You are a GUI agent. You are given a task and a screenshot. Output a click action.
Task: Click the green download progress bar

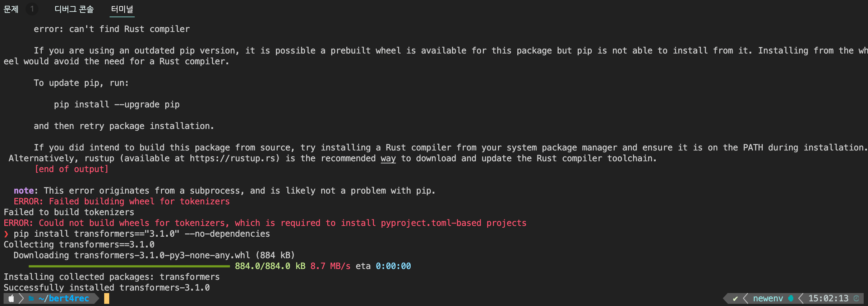129,266
